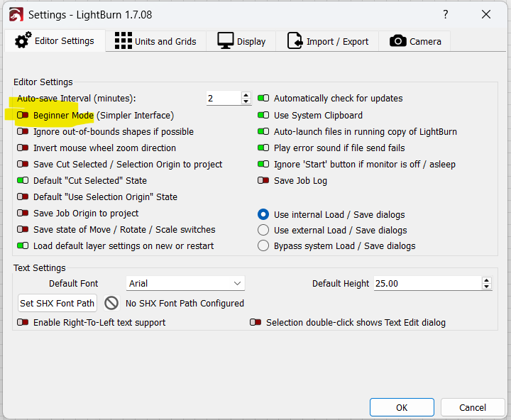Viewport: 511px width, 420px height.
Task: Toggle Default "Use Selection Origin" State
Action: (23, 197)
